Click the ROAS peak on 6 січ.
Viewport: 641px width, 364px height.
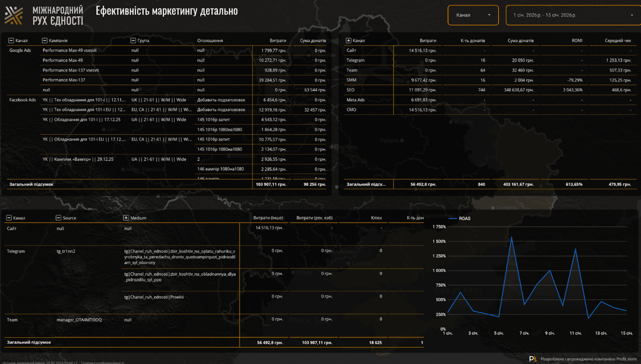511,237
